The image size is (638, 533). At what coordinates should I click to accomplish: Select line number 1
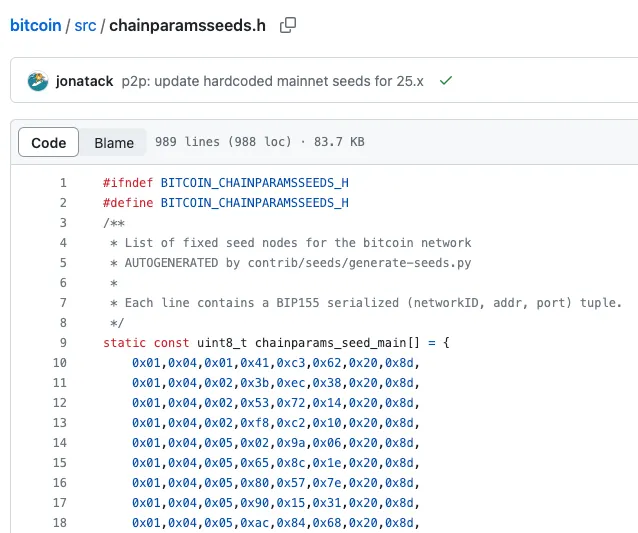coord(63,183)
